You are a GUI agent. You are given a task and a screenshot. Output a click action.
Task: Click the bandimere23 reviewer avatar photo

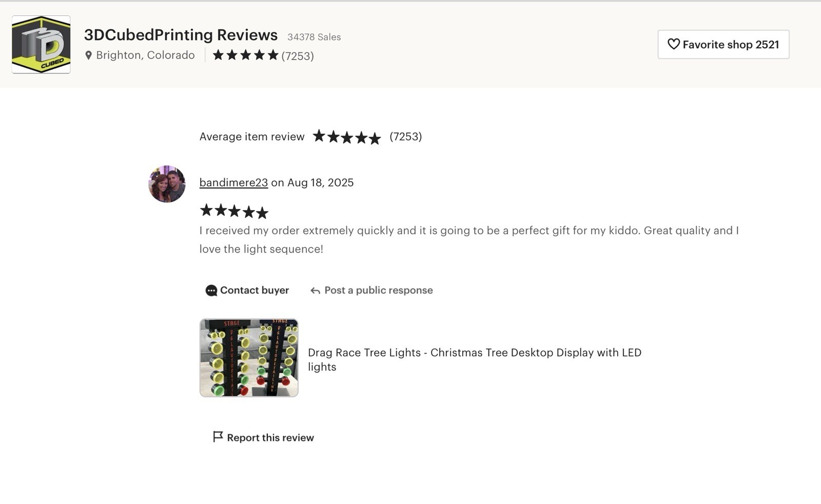pyautogui.click(x=167, y=184)
